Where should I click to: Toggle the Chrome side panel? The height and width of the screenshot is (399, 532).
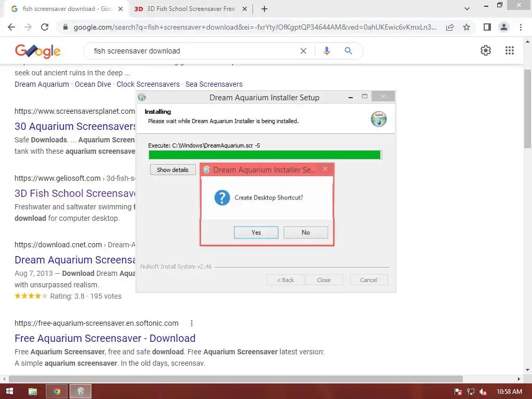[487, 27]
